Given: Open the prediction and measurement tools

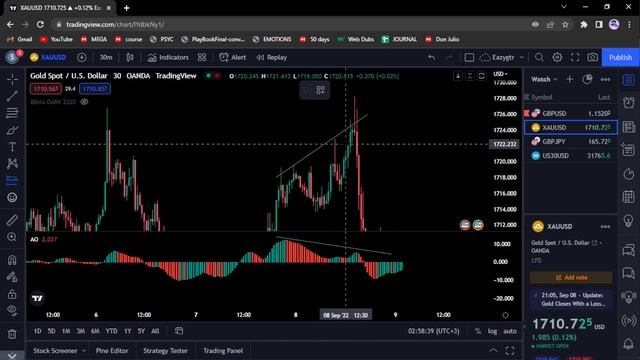Looking at the screenshot, I should click(x=12, y=180).
